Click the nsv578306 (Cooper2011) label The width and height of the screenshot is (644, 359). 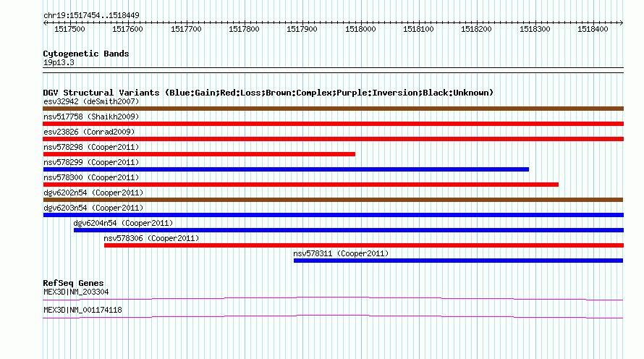[x=151, y=238]
